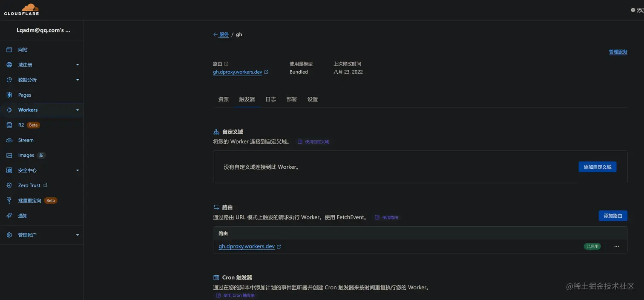Open the 部署 tab
This screenshot has width=644, height=300.
[x=292, y=99]
